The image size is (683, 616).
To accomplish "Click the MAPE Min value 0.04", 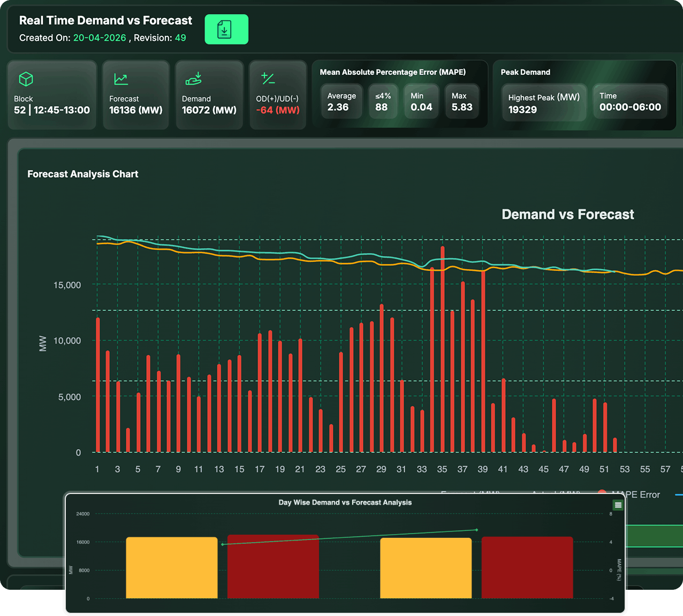I will [421, 107].
